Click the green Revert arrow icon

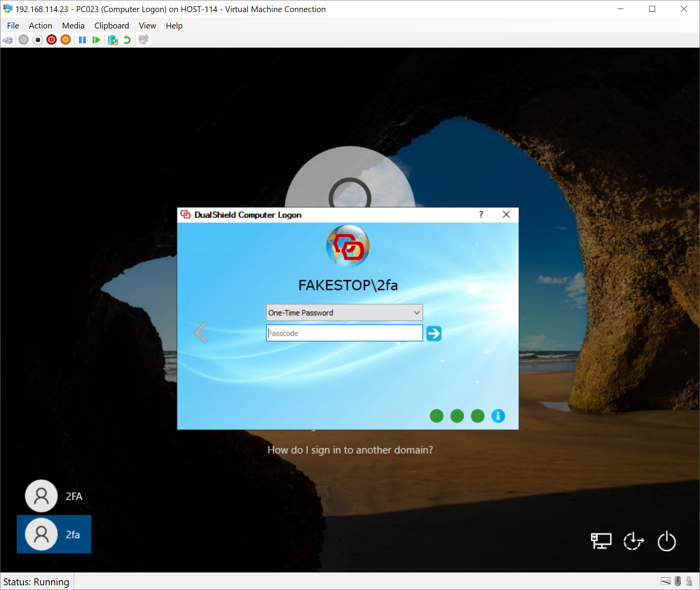pyautogui.click(x=127, y=40)
